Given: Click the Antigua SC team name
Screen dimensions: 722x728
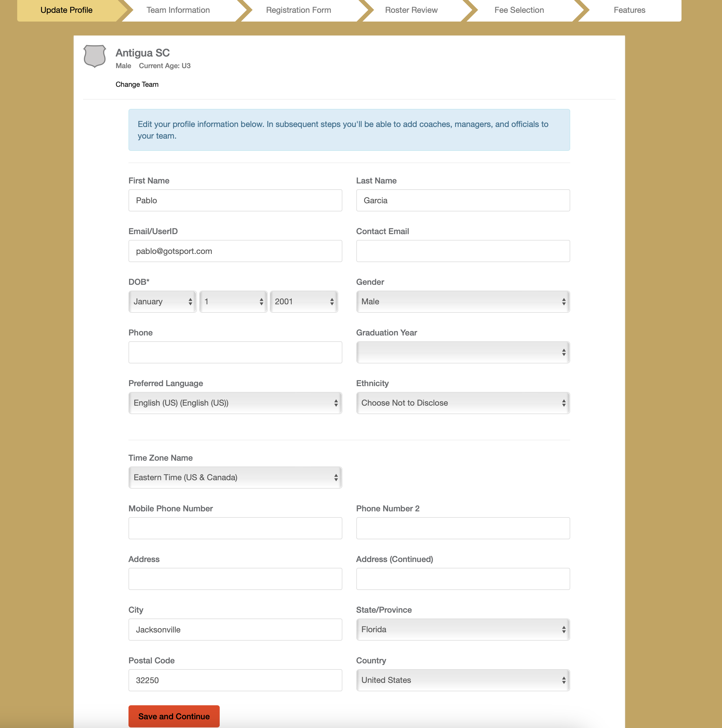Looking at the screenshot, I should (x=142, y=53).
